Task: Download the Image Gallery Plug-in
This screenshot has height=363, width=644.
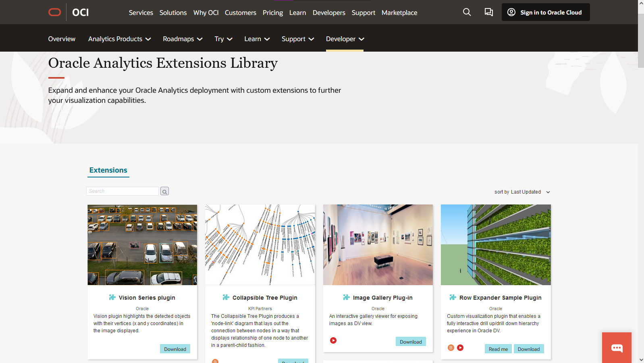Action: (411, 342)
